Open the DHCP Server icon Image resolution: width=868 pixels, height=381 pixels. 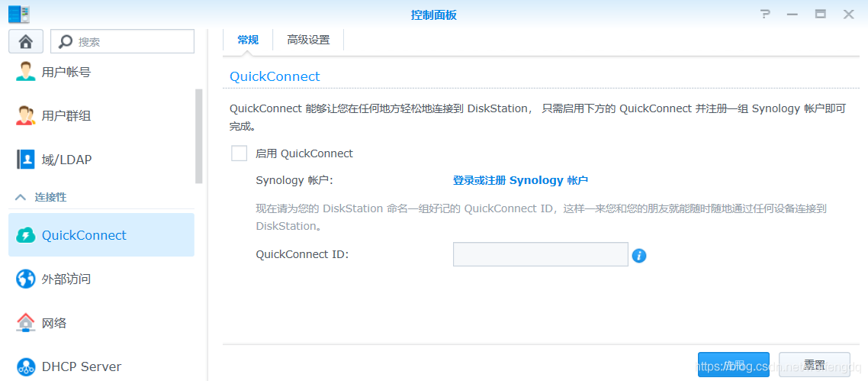click(x=25, y=366)
